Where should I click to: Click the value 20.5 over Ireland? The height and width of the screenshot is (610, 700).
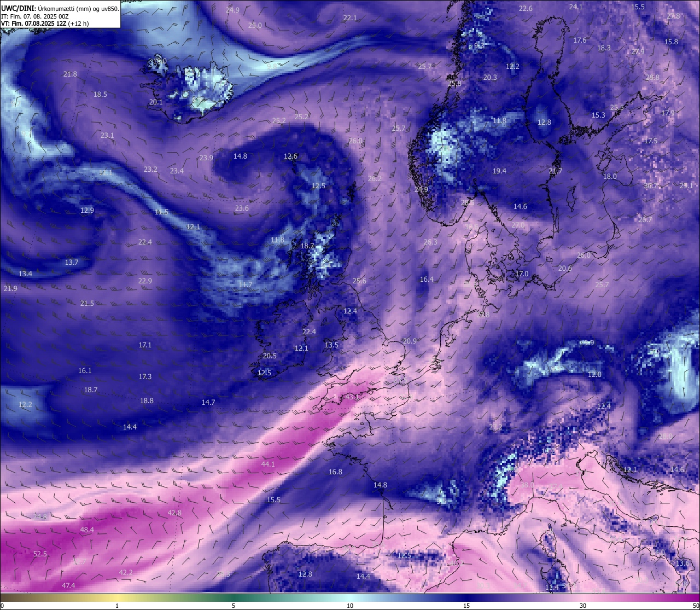tap(270, 356)
